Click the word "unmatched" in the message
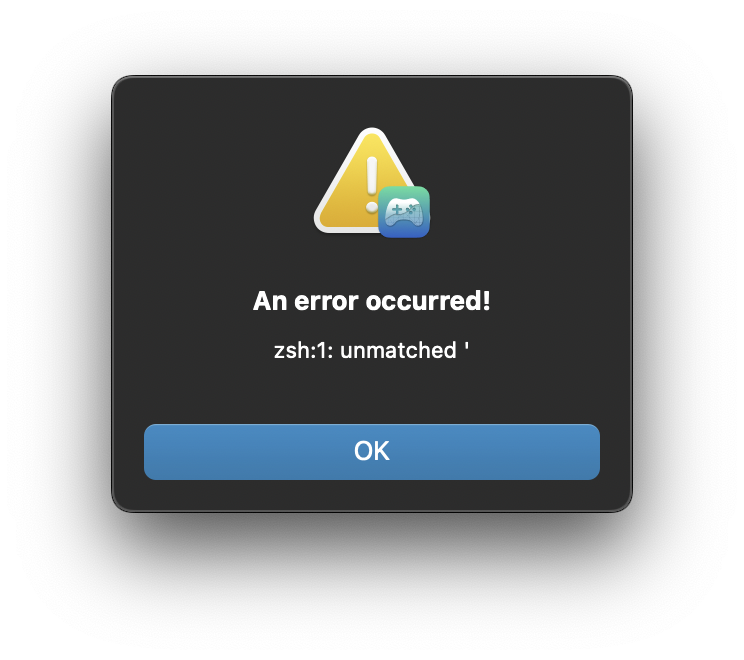The height and width of the screenshot is (660, 744). click(x=398, y=351)
